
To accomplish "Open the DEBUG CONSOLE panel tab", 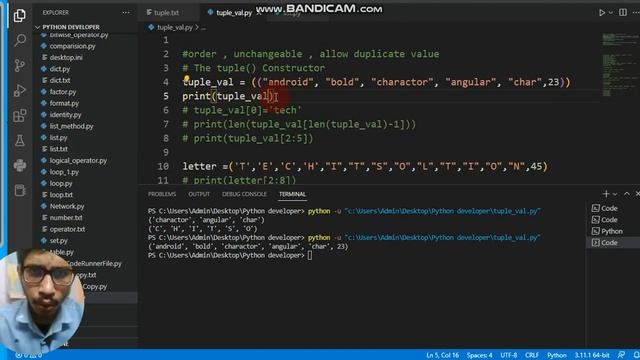I will (244, 194).
